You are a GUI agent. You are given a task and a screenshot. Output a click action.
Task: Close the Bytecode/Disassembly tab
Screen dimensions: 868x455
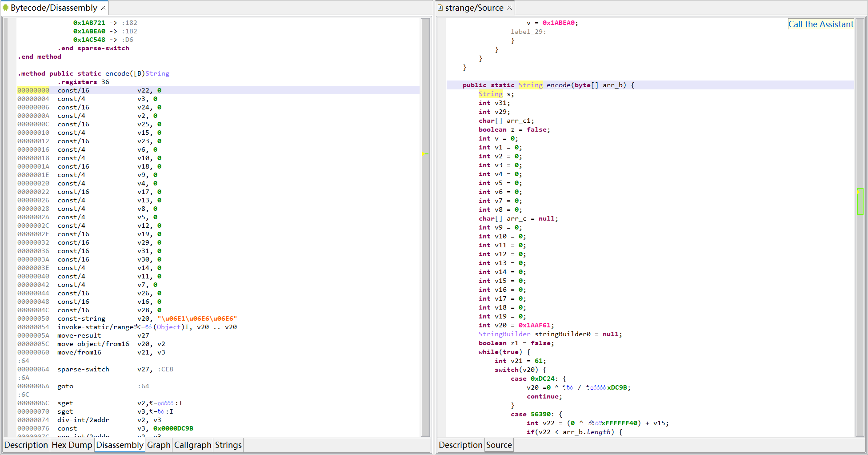104,8
